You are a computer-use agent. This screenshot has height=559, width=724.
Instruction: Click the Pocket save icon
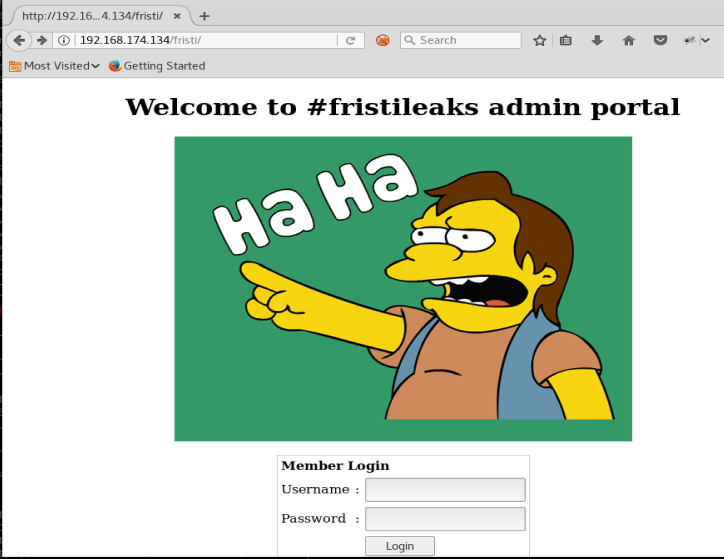660,41
